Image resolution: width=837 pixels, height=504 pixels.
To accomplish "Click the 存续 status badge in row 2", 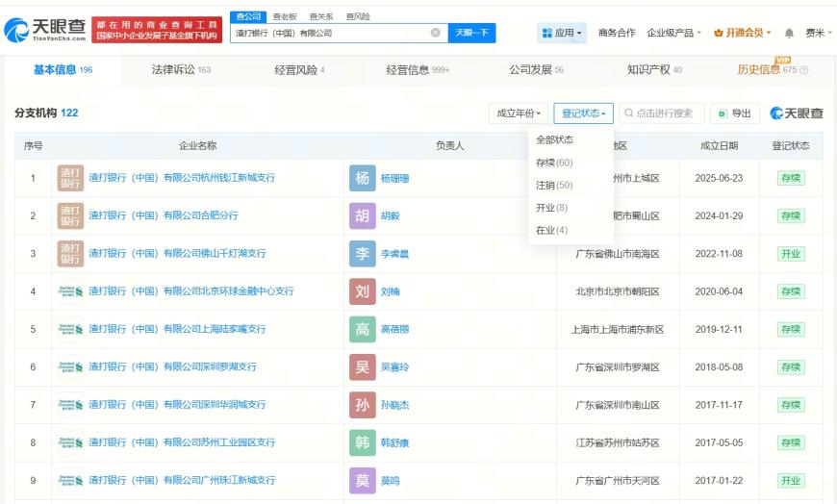I will click(x=791, y=215).
